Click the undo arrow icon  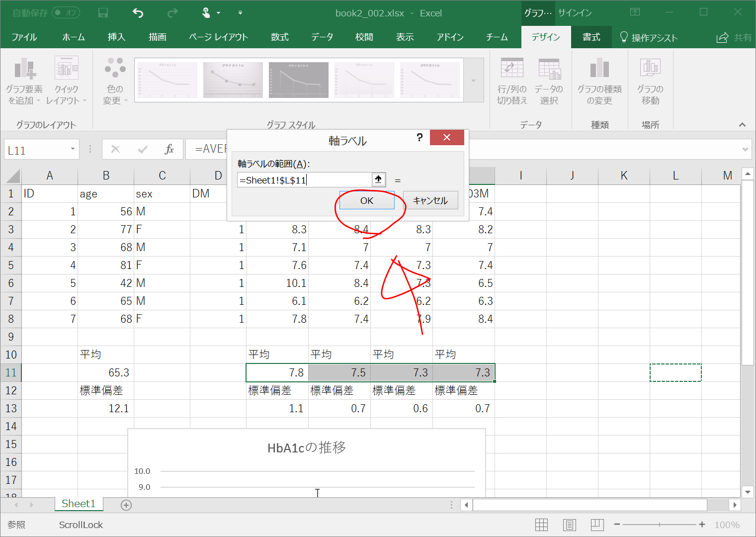[138, 13]
